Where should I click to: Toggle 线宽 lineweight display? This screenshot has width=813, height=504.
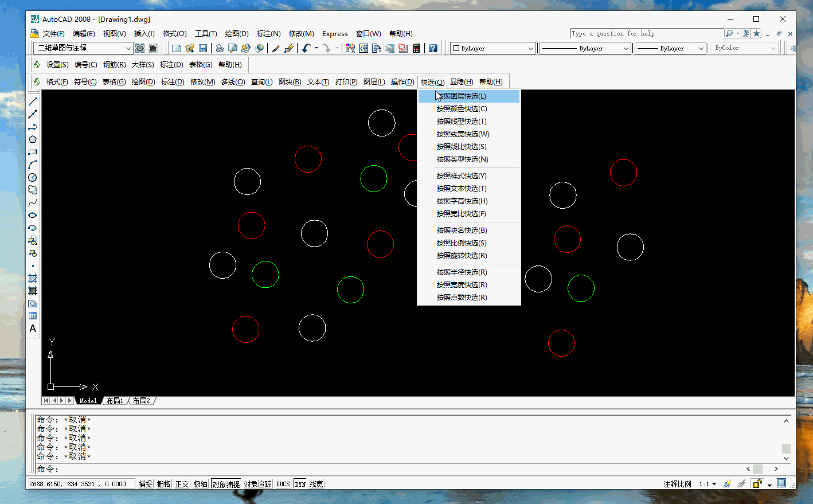click(316, 484)
